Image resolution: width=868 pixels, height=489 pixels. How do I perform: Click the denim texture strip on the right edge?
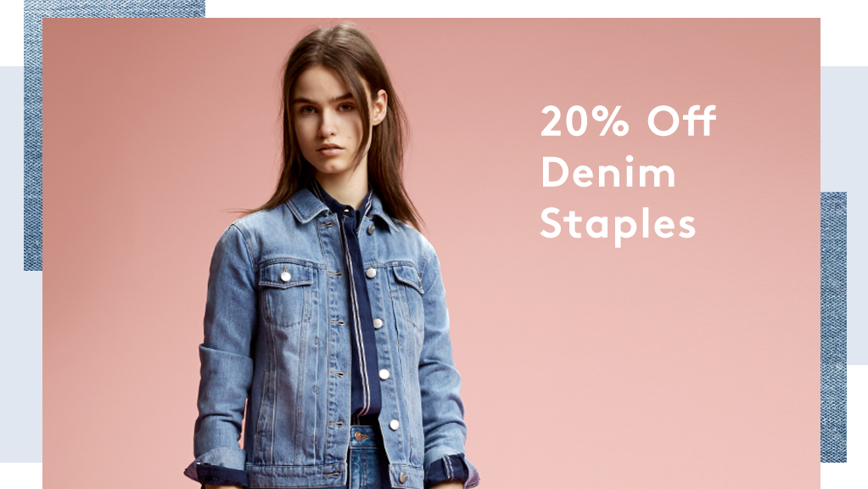[x=833, y=327]
